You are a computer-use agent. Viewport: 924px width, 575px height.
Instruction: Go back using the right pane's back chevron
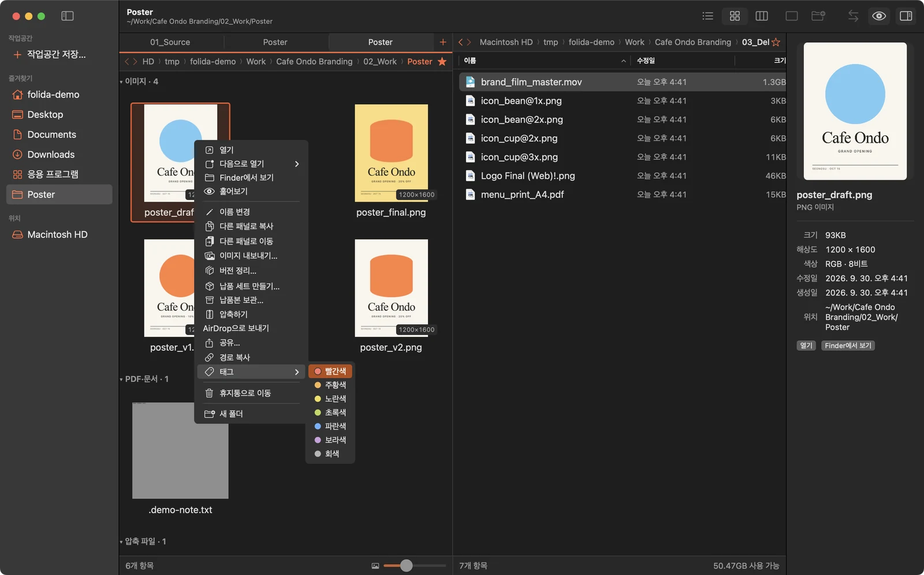pos(461,42)
